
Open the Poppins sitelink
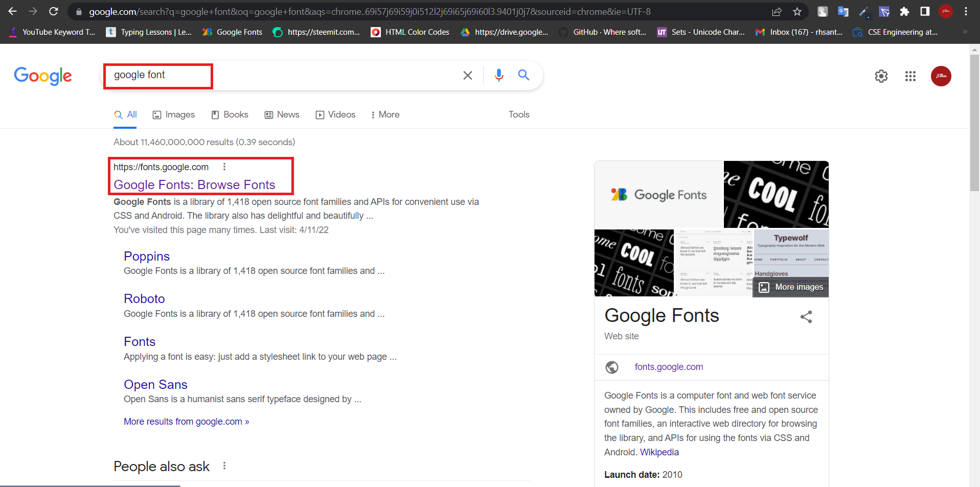147,257
